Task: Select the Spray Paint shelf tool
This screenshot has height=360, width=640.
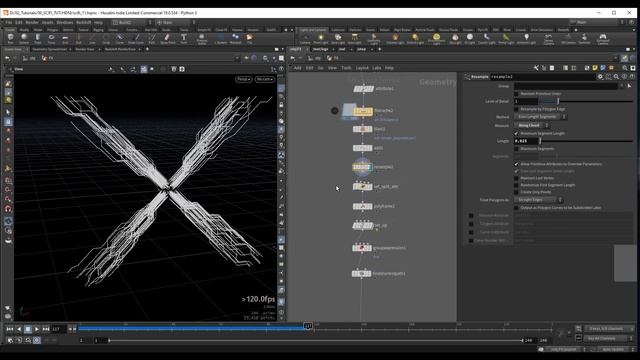Action: 167,39
